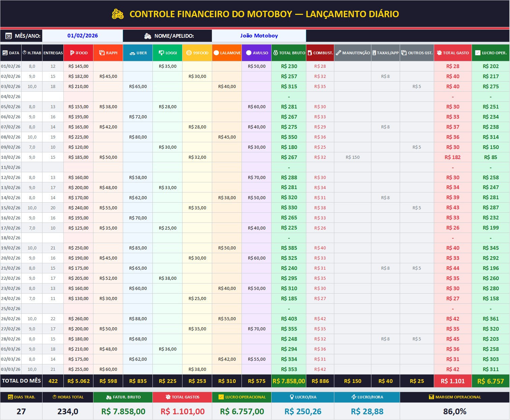Click the lightning bolt icon by LUCRO/HORA
The image size is (510, 420).
354,397
